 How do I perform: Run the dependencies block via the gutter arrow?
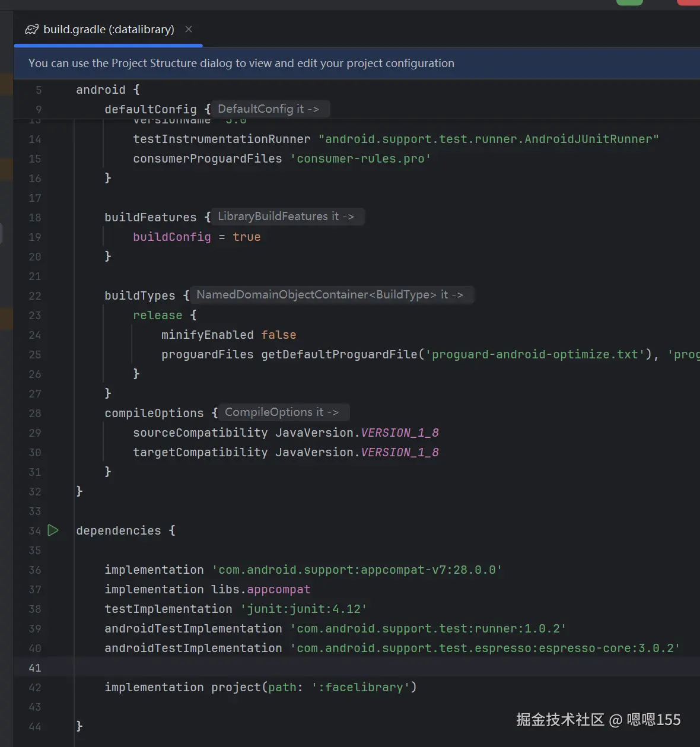click(x=53, y=530)
